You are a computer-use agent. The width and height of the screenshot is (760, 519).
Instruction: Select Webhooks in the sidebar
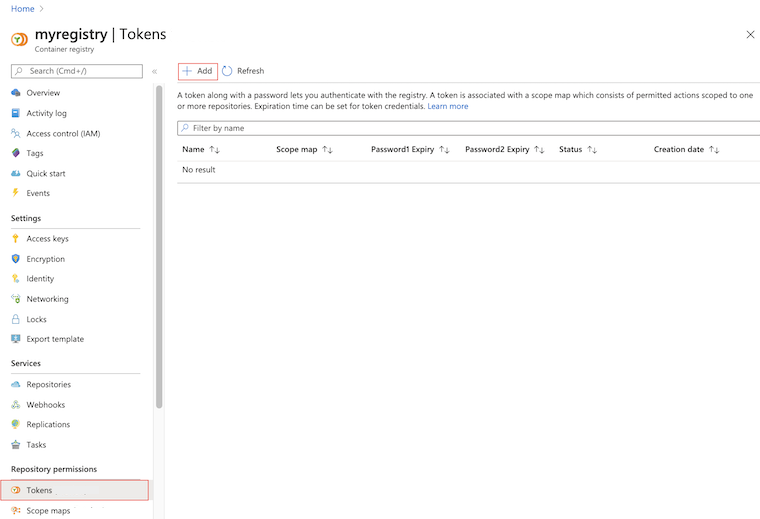tap(46, 405)
